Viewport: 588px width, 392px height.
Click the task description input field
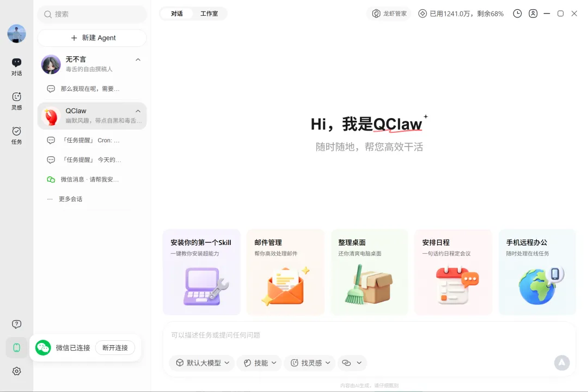click(x=369, y=335)
